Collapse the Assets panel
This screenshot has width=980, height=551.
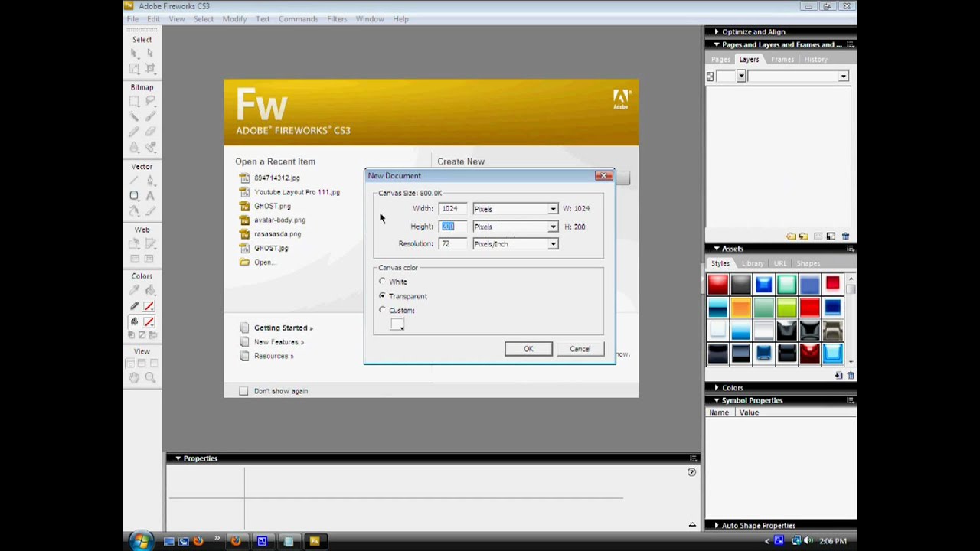click(x=717, y=249)
